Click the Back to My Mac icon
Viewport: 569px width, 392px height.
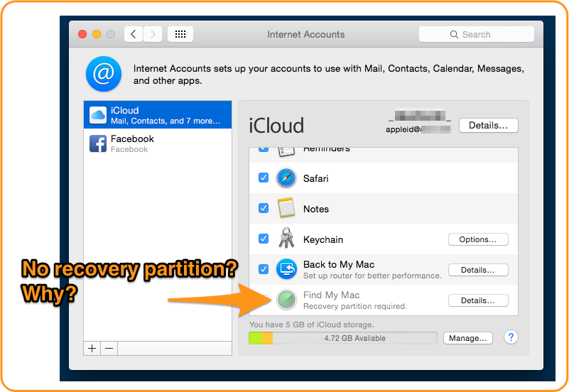(x=286, y=269)
